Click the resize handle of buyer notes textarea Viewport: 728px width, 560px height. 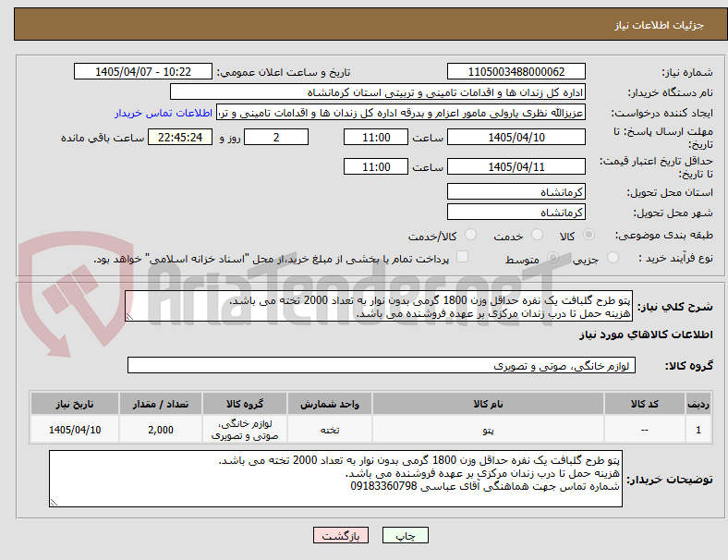coord(54,502)
